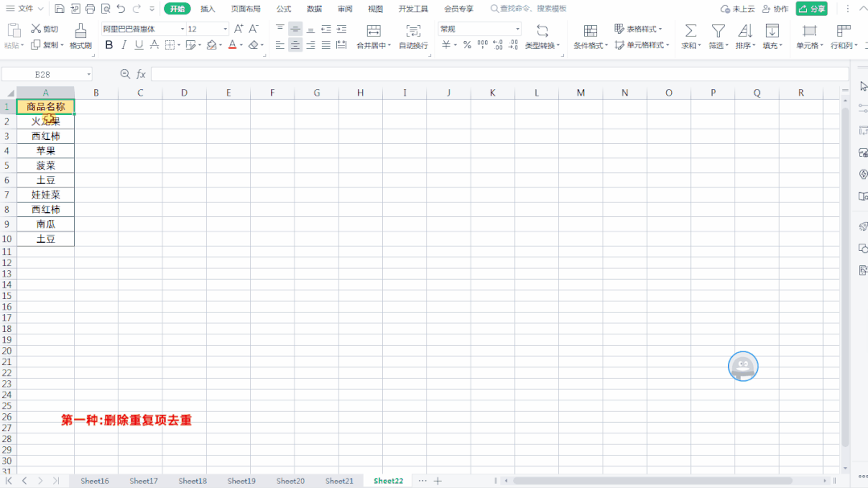868x488 pixels.
Task: Click the formula bar input field
Action: [500, 74]
